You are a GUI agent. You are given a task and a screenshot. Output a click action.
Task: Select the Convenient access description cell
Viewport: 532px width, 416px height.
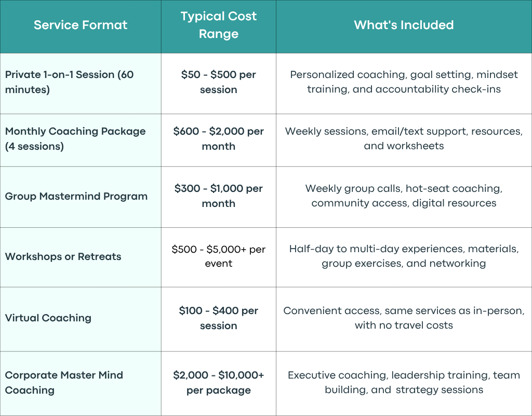click(404, 319)
